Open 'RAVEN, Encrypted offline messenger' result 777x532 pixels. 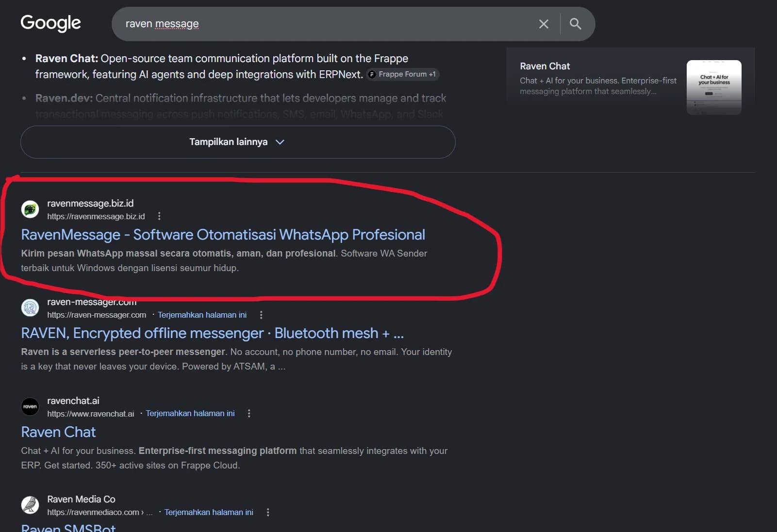[x=213, y=333]
